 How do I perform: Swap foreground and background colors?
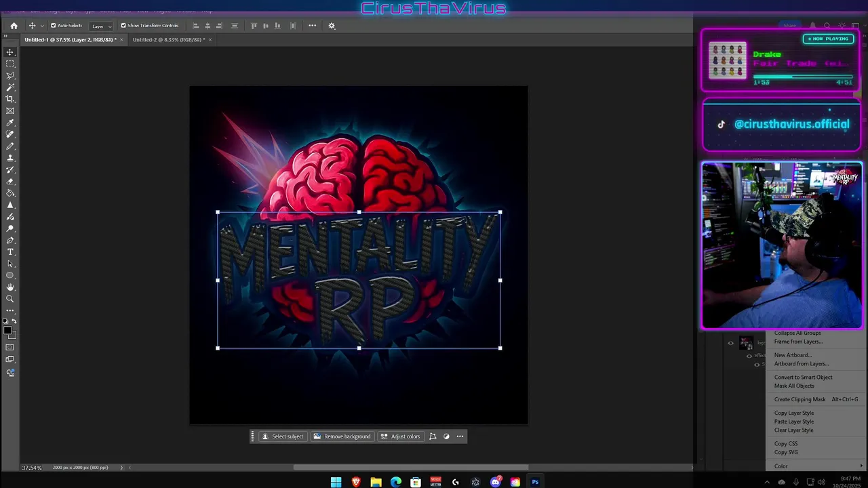pos(14,321)
